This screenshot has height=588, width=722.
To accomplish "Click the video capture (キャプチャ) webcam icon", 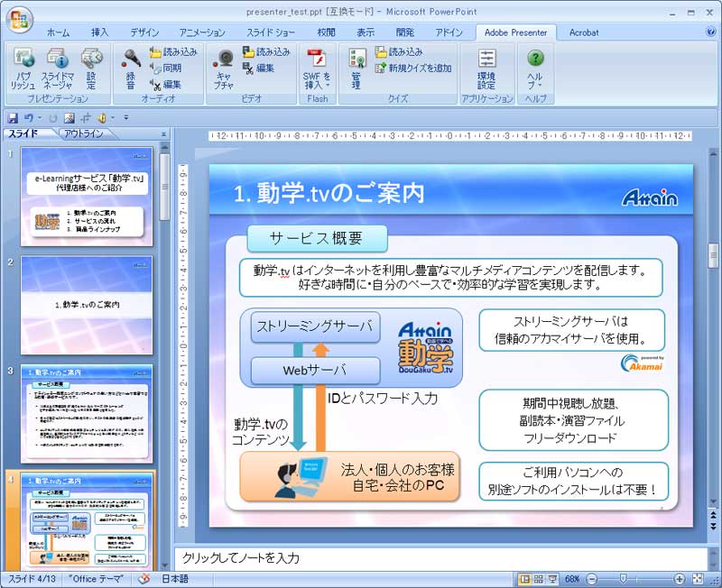I will pos(223,69).
